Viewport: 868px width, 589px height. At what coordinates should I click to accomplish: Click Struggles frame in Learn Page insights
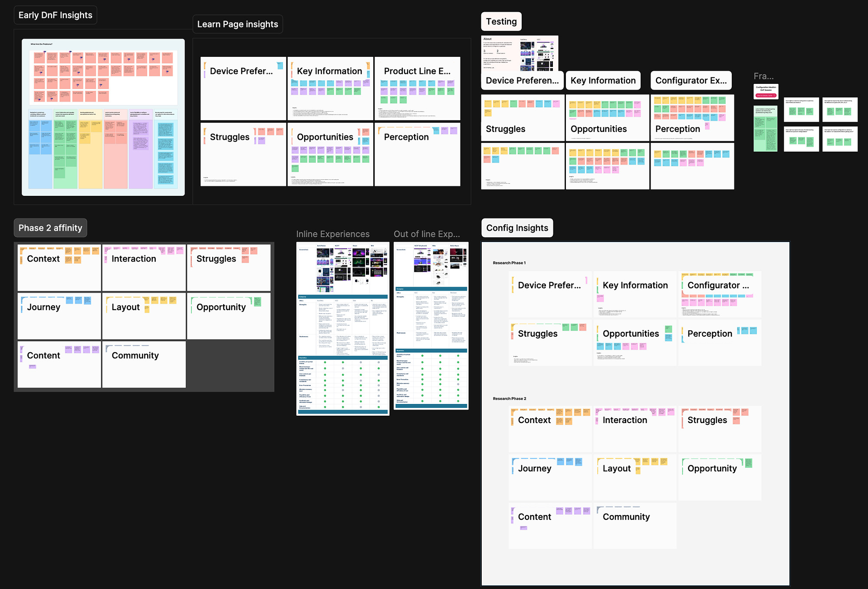click(243, 155)
